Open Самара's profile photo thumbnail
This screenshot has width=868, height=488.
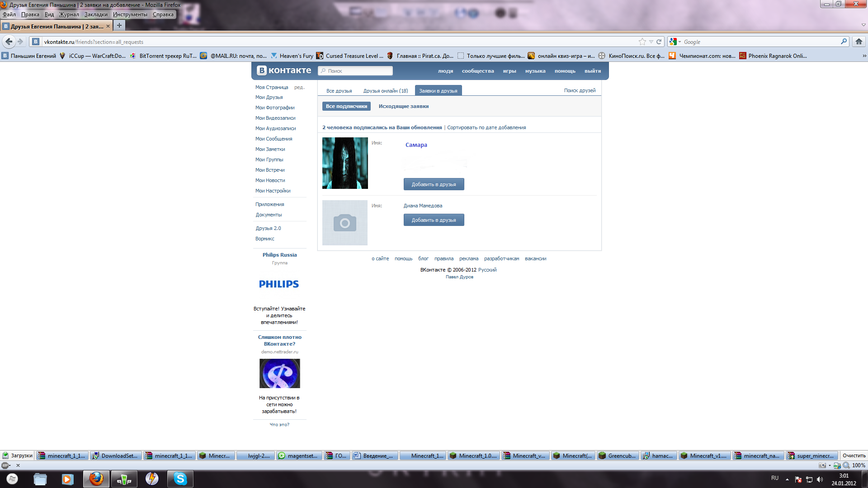[345, 163]
